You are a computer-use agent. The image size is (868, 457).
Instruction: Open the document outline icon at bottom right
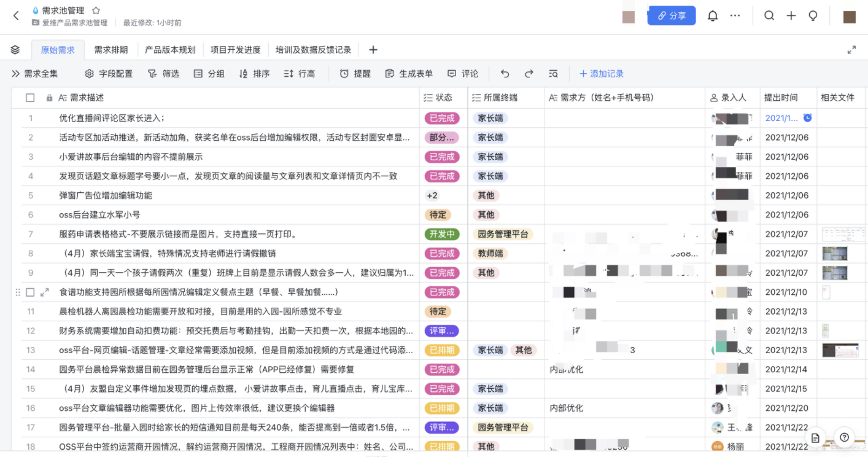pyautogui.click(x=815, y=437)
